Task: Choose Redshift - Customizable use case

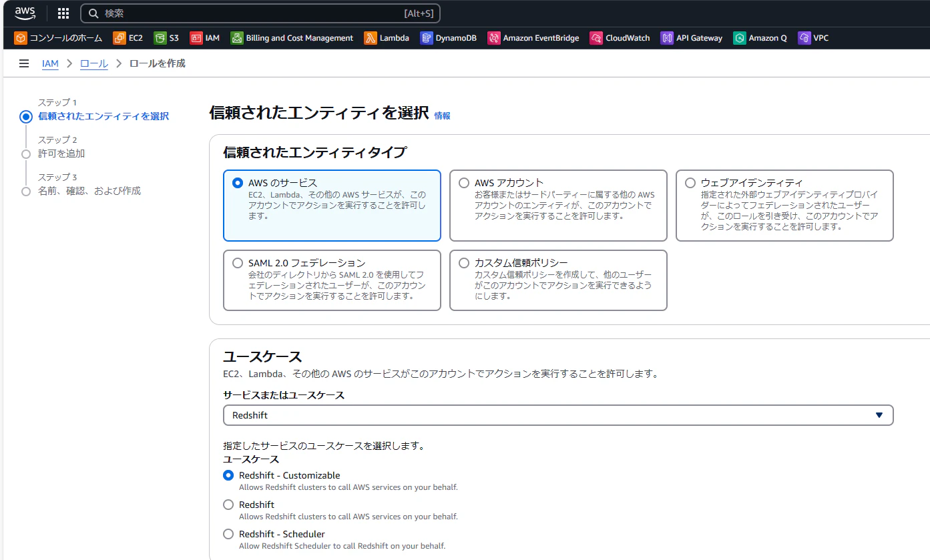Action: click(228, 475)
